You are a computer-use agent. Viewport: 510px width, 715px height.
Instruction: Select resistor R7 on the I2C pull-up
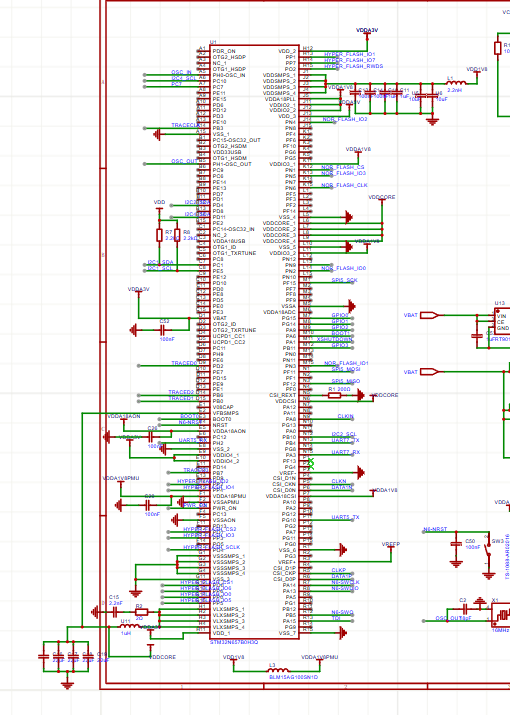pos(159,235)
